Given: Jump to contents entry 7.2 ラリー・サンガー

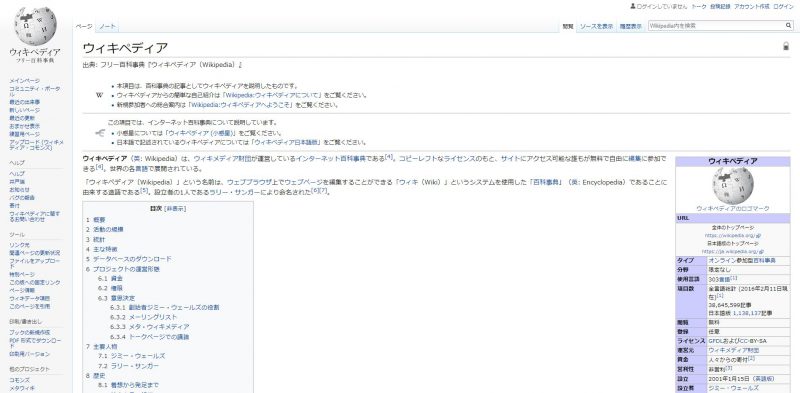Looking at the screenshot, I should tap(129, 366).
